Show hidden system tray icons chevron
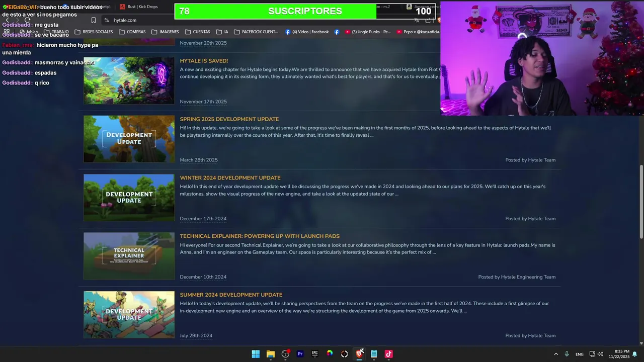The height and width of the screenshot is (362, 644). [556, 354]
